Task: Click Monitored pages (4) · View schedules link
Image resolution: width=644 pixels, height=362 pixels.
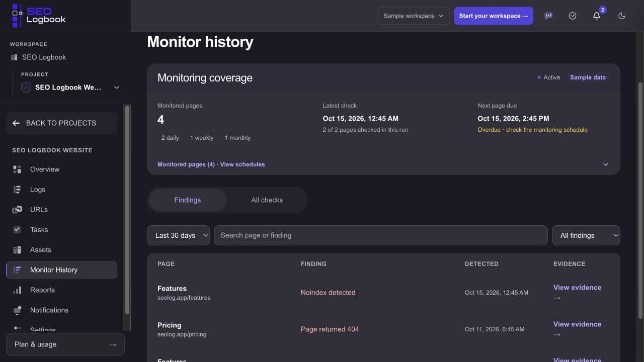Action: (x=211, y=164)
